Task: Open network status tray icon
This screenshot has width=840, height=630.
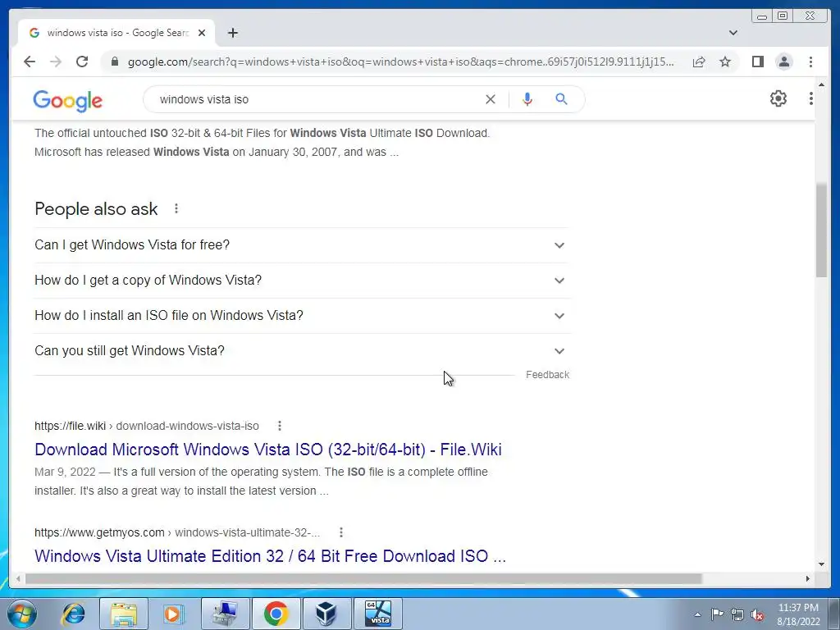Action: tap(737, 614)
